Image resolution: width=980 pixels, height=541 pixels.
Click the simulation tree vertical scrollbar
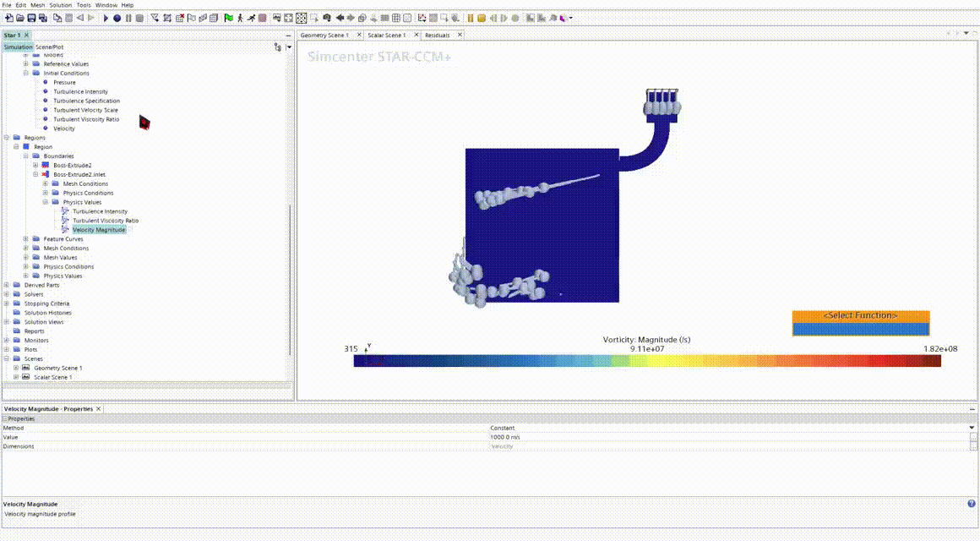point(290,280)
